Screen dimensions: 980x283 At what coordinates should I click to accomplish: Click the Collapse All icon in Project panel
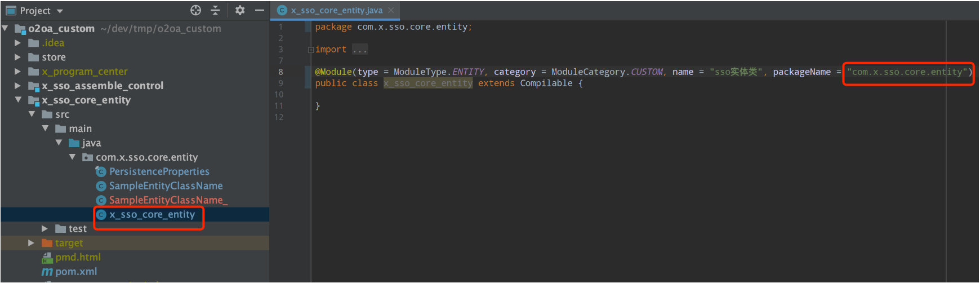(x=215, y=10)
